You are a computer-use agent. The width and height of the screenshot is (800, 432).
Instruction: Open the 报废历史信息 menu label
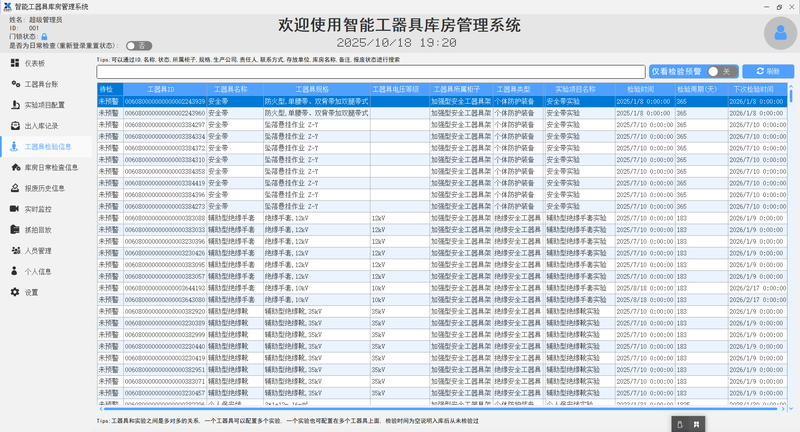[44, 188]
